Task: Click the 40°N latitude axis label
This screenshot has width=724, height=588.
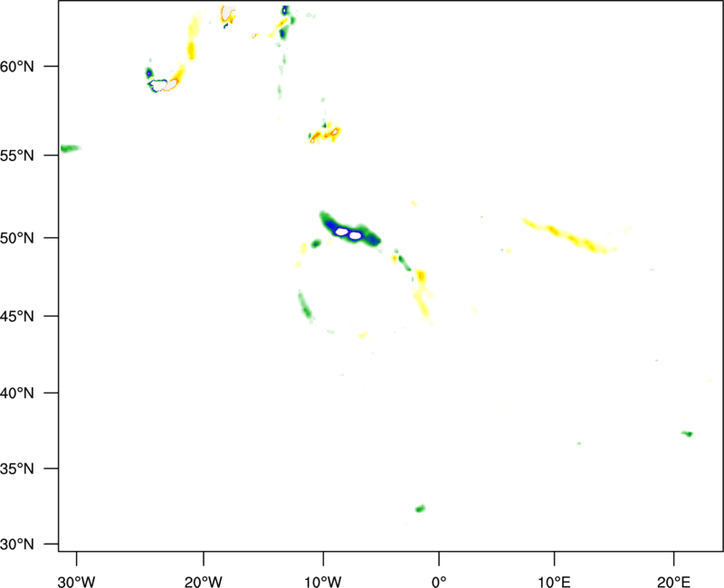Action: (x=17, y=394)
